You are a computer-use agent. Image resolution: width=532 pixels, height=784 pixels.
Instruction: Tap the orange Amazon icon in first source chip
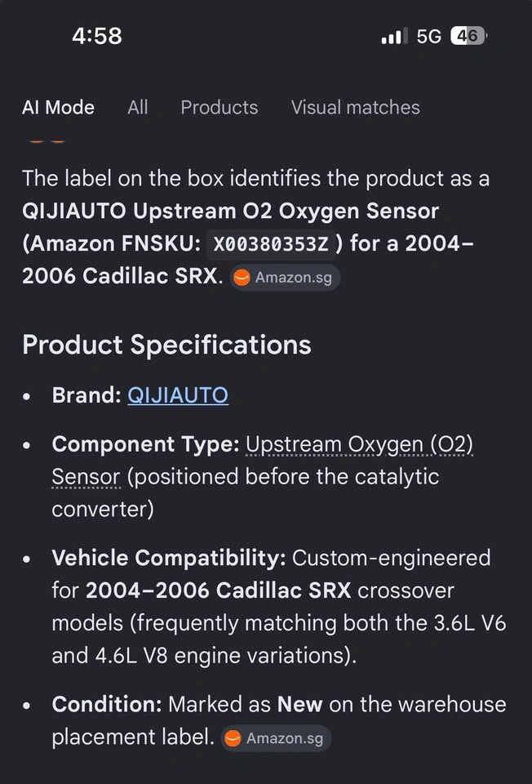pos(242,278)
